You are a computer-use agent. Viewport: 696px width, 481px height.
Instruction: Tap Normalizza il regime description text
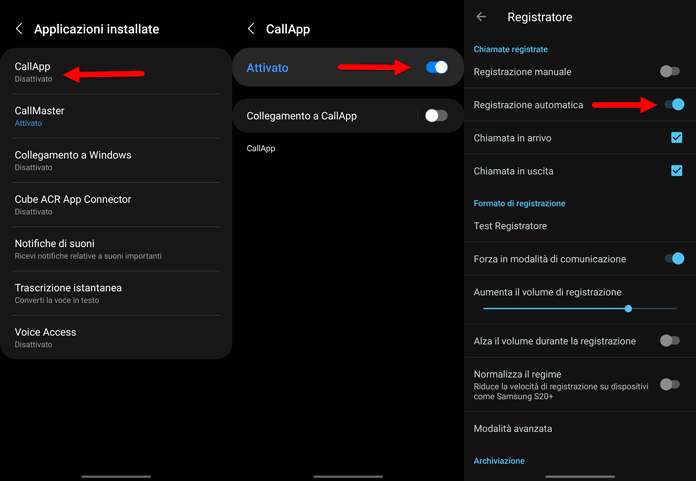tap(561, 391)
